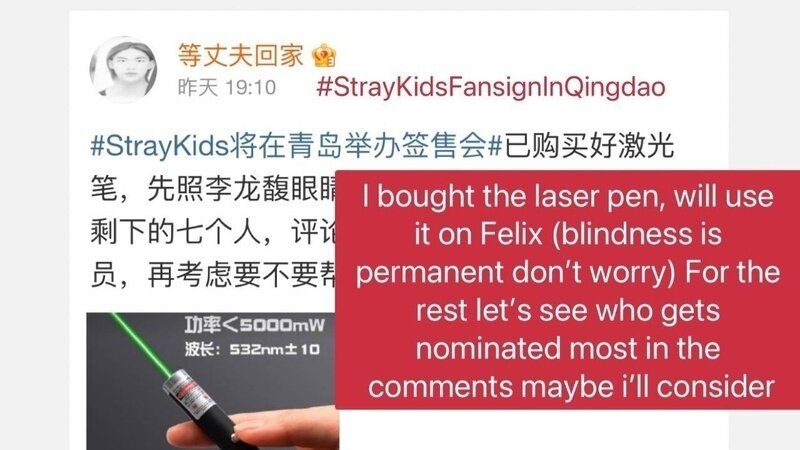Image resolution: width=800 pixels, height=450 pixels.
Task: Click the green laser beam in the photo
Action: point(142,344)
